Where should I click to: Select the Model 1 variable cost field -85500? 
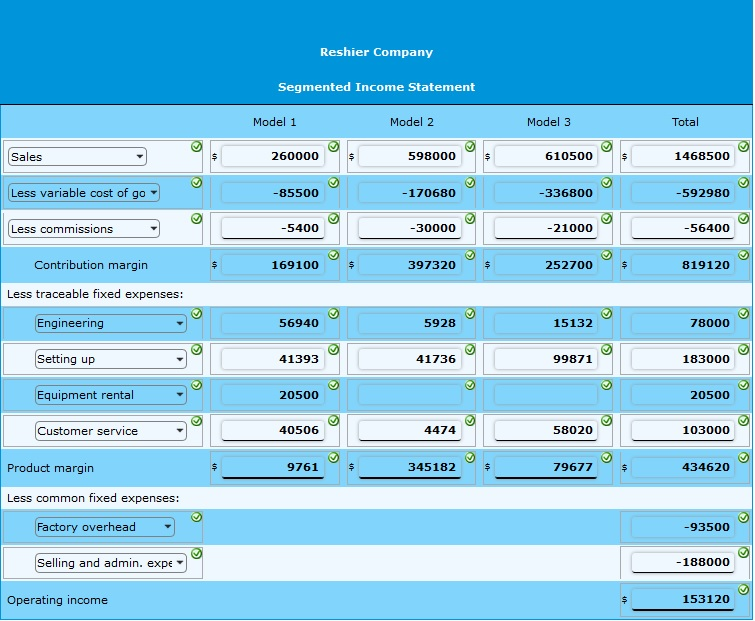[x=273, y=193]
